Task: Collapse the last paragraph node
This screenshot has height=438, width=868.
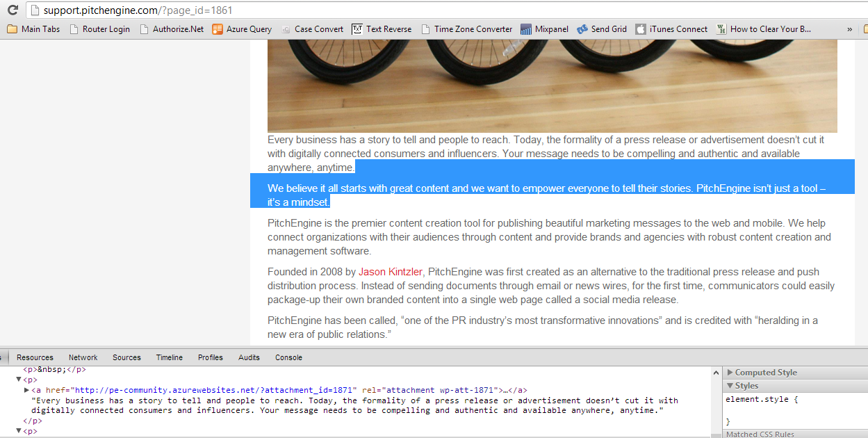Action: coord(19,431)
